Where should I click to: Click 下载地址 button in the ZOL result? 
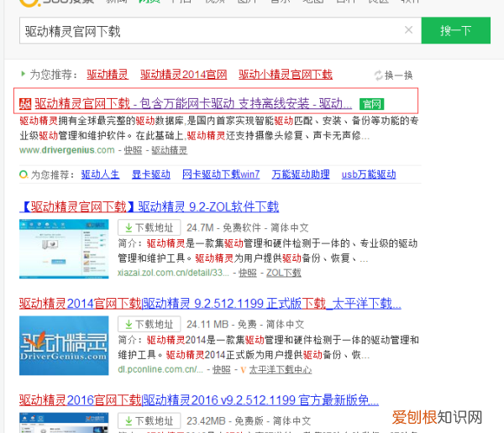[150, 227]
